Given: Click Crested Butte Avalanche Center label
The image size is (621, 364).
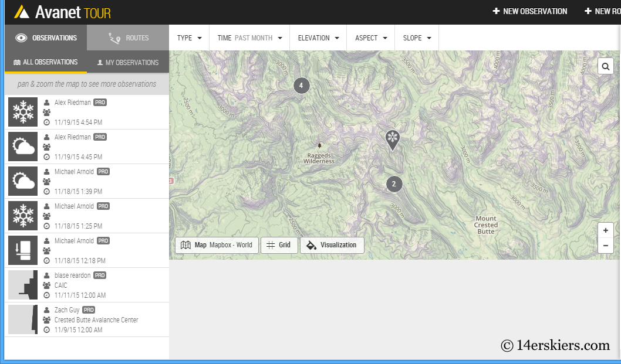Looking at the screenshot, I should [96, 319].
